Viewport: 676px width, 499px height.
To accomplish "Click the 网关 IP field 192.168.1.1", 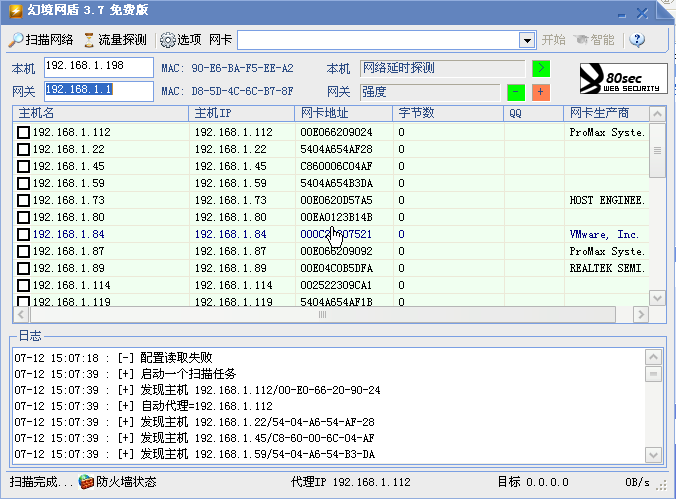I will coord(99,91).
